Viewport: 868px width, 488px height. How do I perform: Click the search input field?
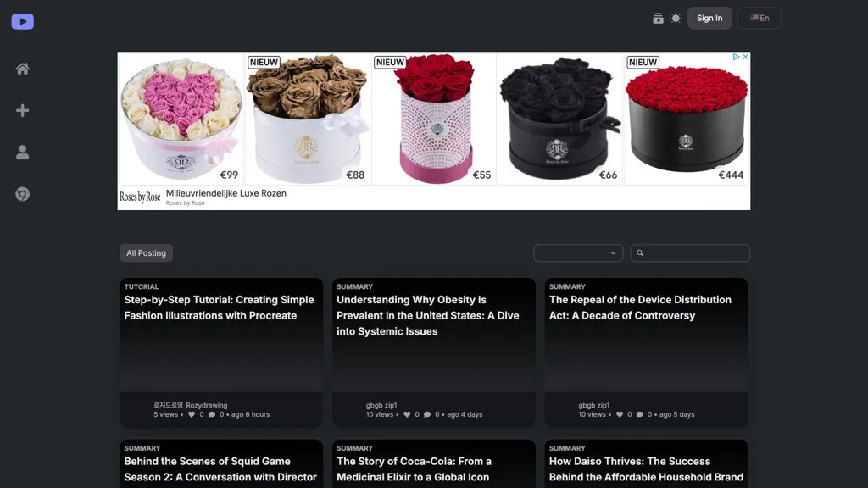[x=690, y=252]
